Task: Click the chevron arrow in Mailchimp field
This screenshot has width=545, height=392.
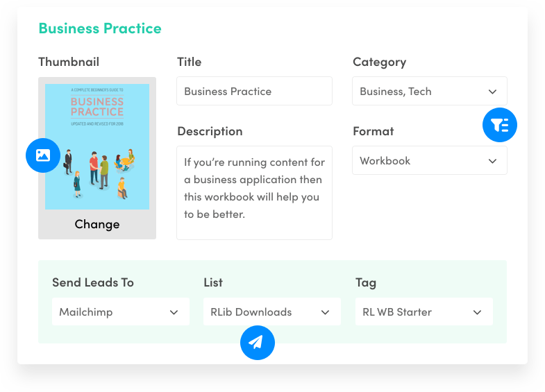Action: click(x=174, y=312)
